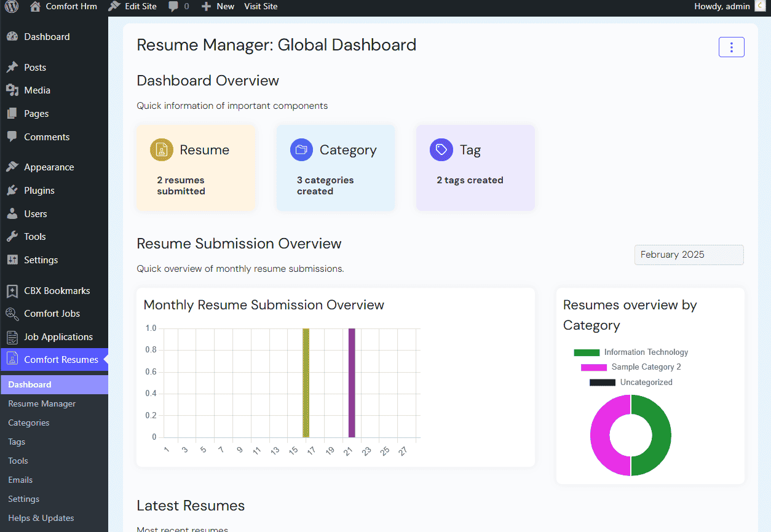This screenshot has width=771, height=532.
Task: Click the WordPress logo icon
Action: (12, 7)
